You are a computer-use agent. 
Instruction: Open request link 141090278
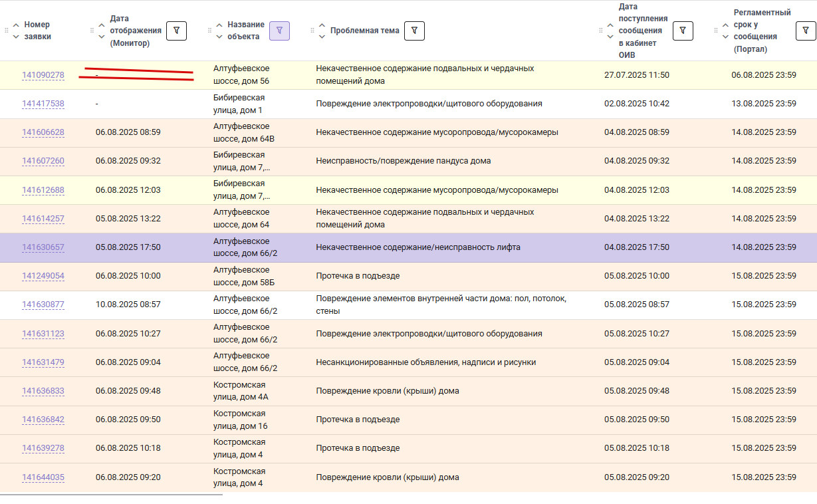point(43,75)
